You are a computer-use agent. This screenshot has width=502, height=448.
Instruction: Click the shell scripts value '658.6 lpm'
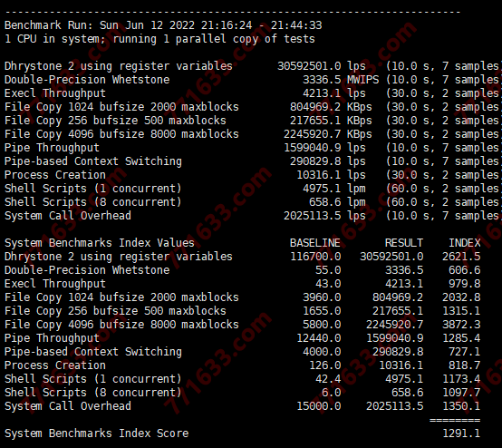[337, 202]
